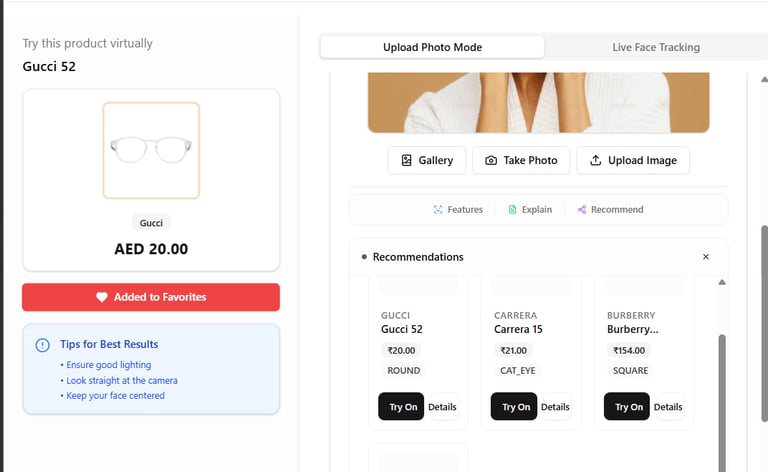
Task: Open Details for Gucci 52
Action: (x=442, y=407)
